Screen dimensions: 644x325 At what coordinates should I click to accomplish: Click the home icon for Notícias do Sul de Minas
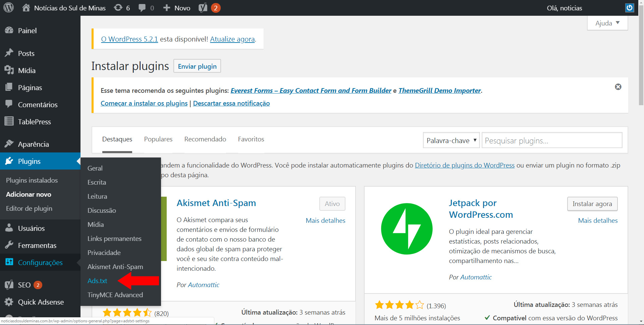pyautogui.click(x=26, y=8)
